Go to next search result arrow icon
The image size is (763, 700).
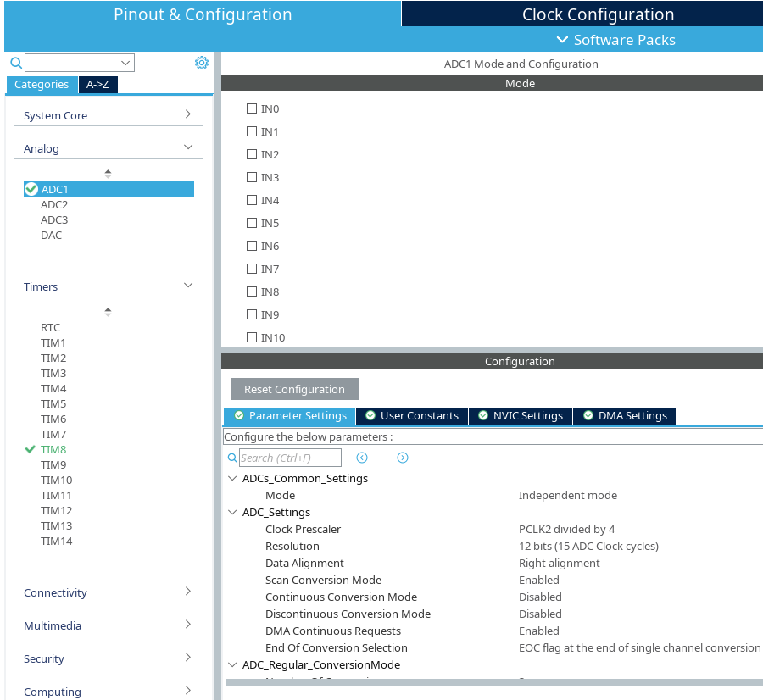pos(403,458)
